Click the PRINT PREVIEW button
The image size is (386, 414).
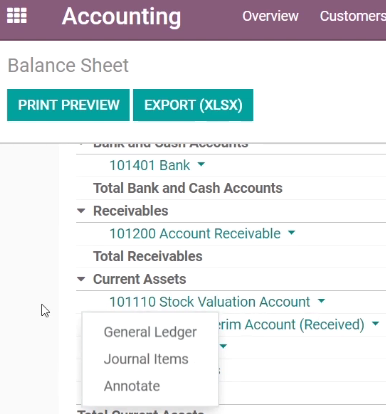68,105
